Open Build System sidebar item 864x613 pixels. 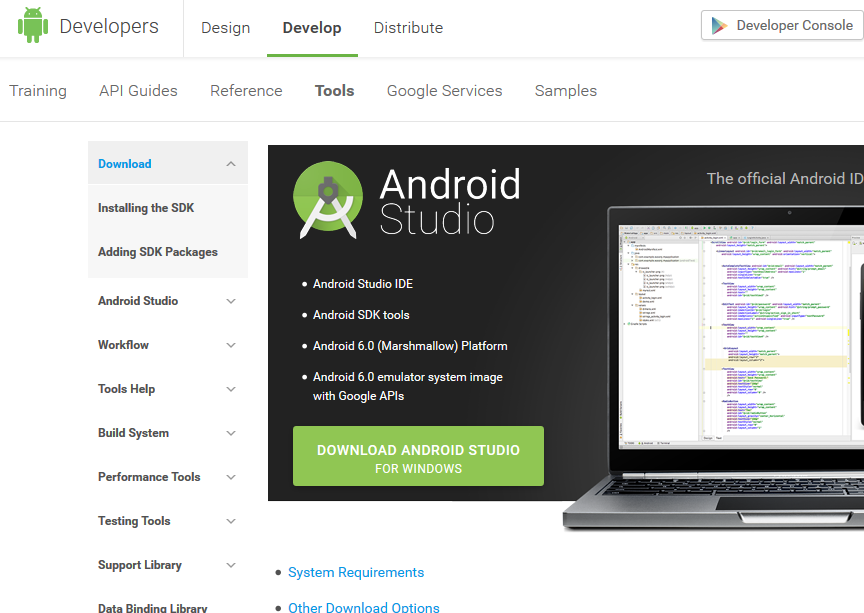[133, 433]
